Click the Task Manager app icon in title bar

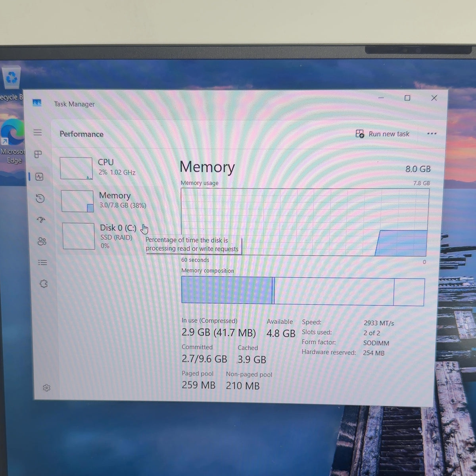coord(37,103)
